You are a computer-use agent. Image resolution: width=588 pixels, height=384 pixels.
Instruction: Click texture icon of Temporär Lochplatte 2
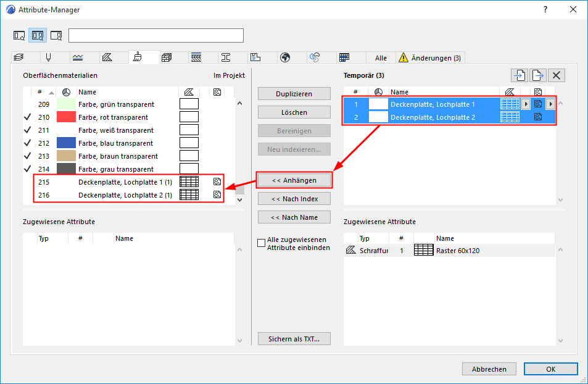pyautogui.click(x=538, y=117)
